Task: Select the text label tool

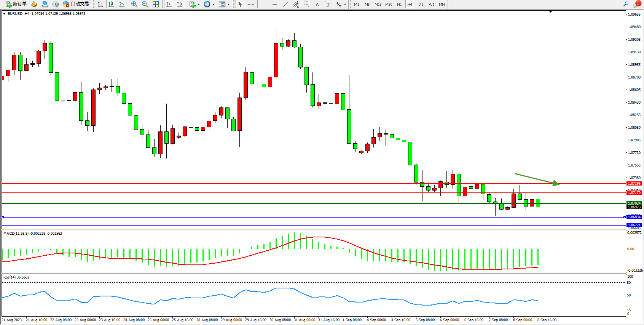Action: coord(328,4)
